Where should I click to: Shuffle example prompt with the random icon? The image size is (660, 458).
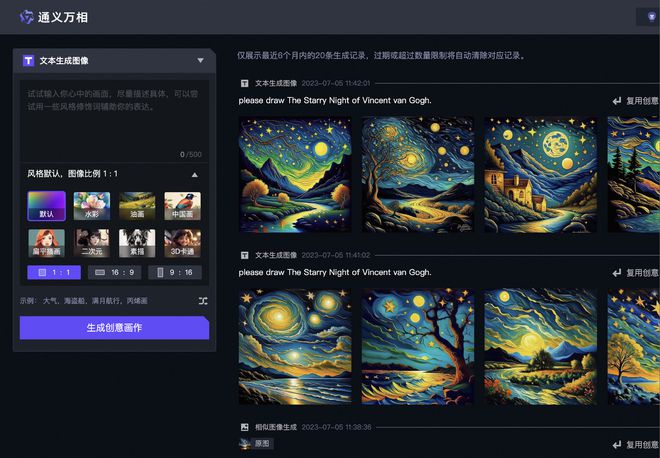click(203, 301)
